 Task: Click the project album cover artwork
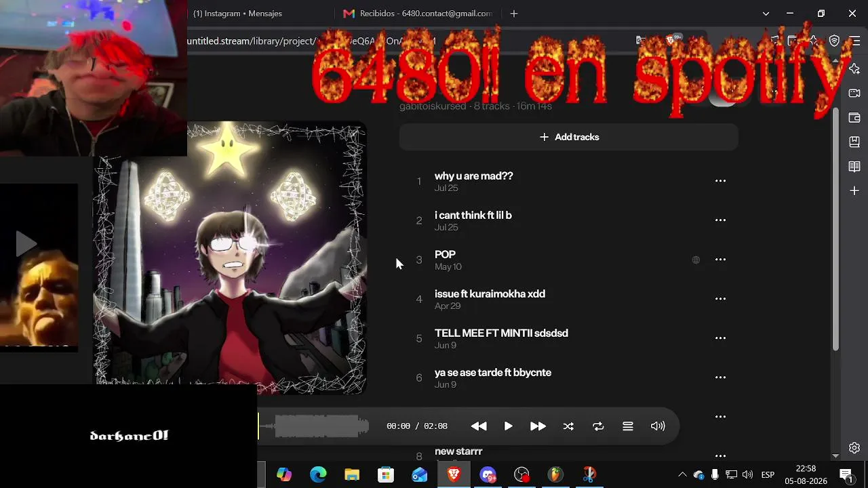click(x=231, y=258)
